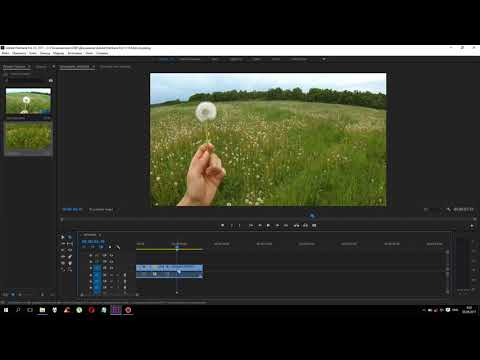Select the green field clip thumbnail

[28, 136]
